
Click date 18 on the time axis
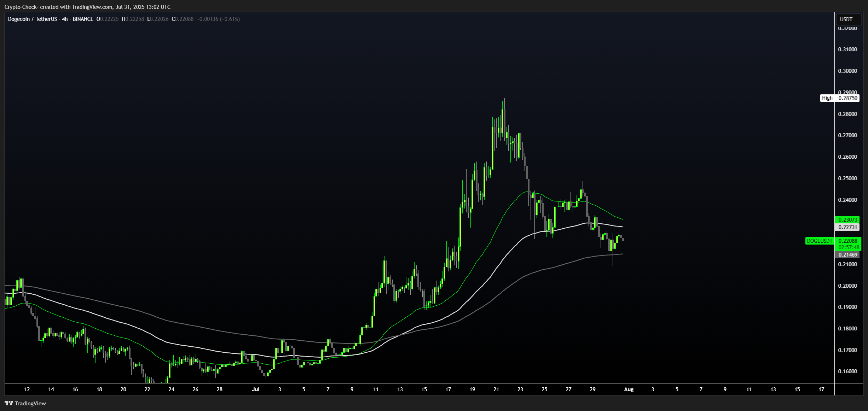coord(99,389)
